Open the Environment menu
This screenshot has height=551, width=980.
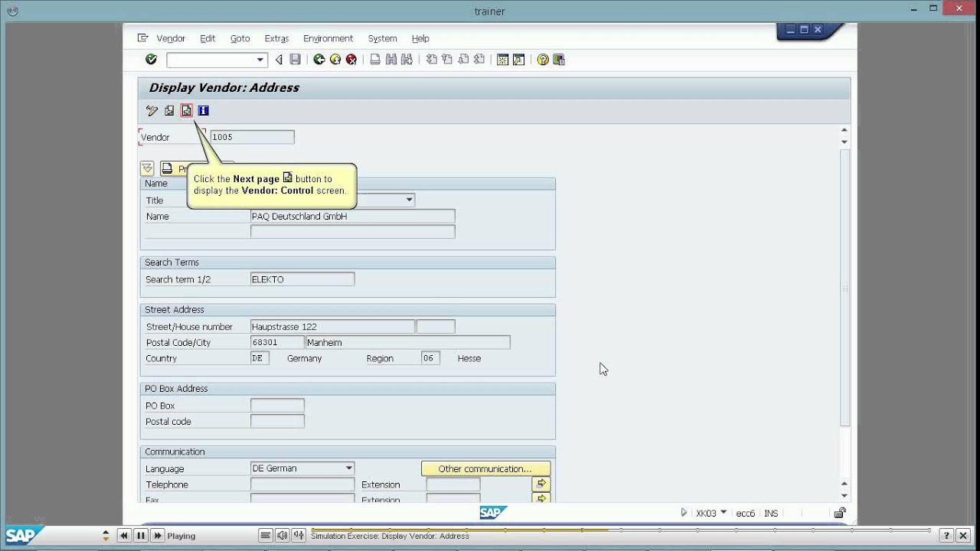pyautogui.click(x=328, y=38)
